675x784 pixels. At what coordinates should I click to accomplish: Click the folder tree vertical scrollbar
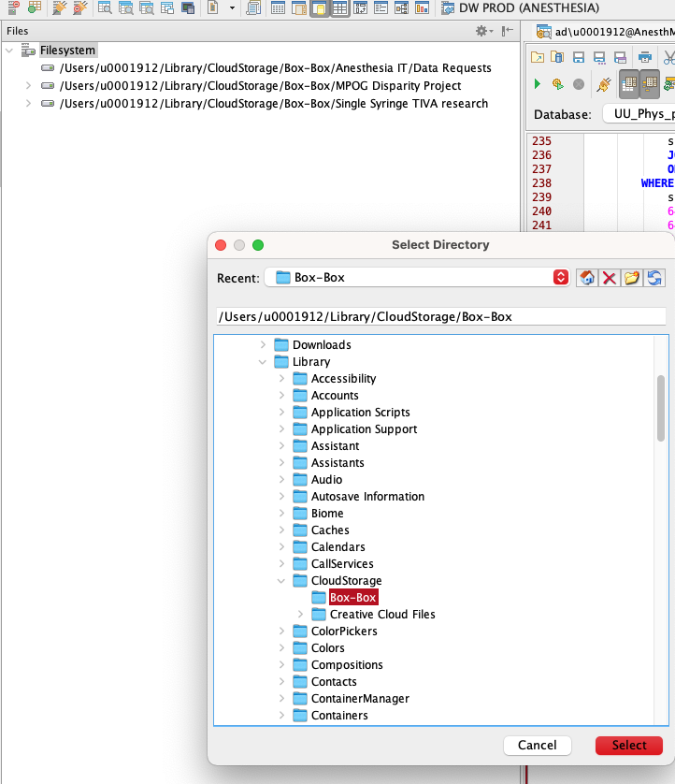click(661, 402)
